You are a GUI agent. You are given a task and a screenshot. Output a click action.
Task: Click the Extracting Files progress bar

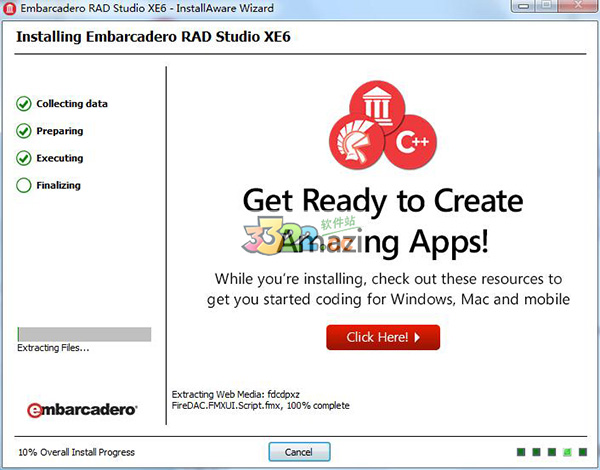[84, 334]
